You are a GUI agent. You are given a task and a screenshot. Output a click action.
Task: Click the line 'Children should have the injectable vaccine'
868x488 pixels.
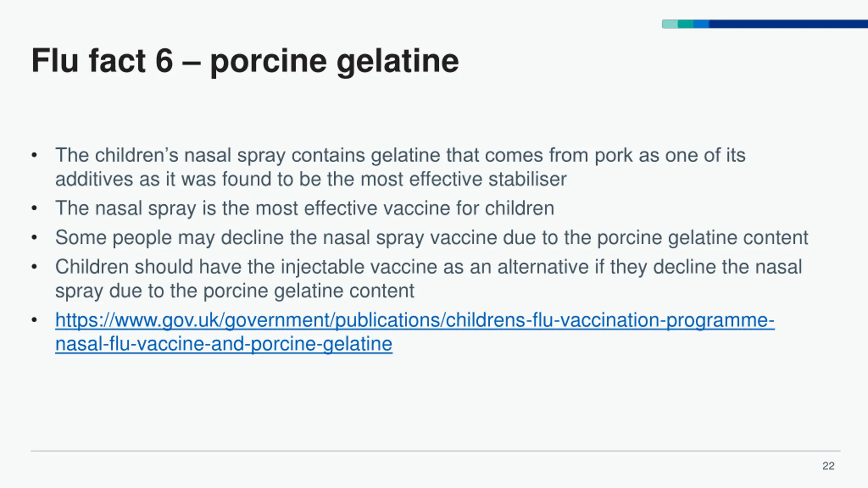click(429, 267)
